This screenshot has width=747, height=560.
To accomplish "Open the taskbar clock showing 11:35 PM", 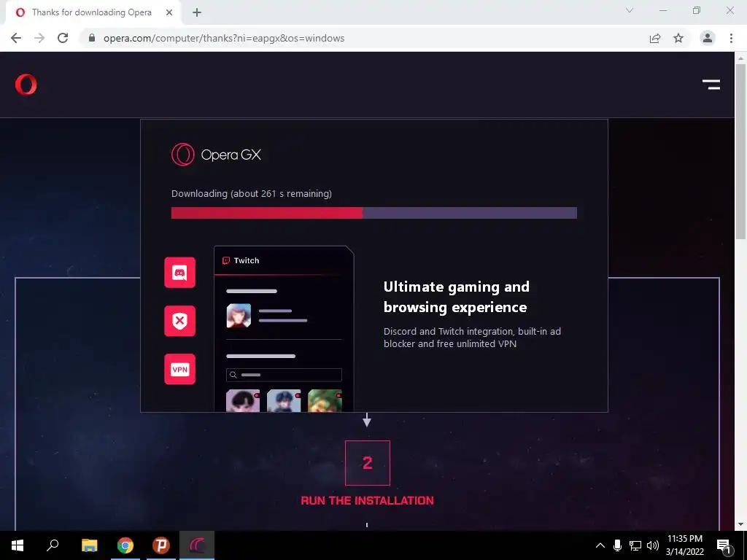I will [684, 545].
